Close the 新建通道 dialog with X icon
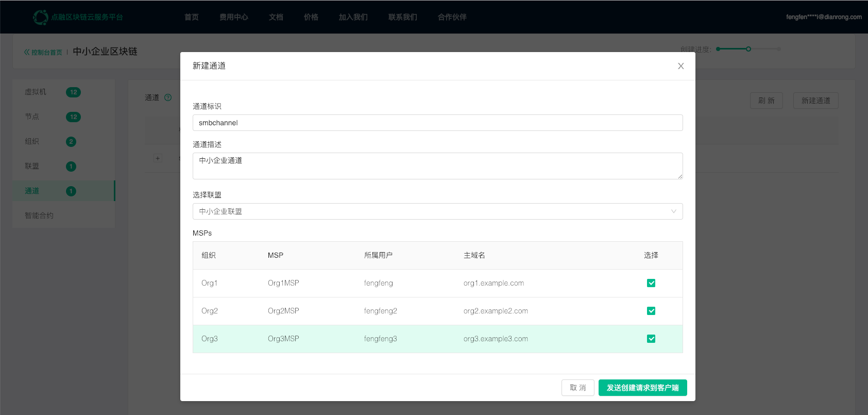 coord(680,66)
